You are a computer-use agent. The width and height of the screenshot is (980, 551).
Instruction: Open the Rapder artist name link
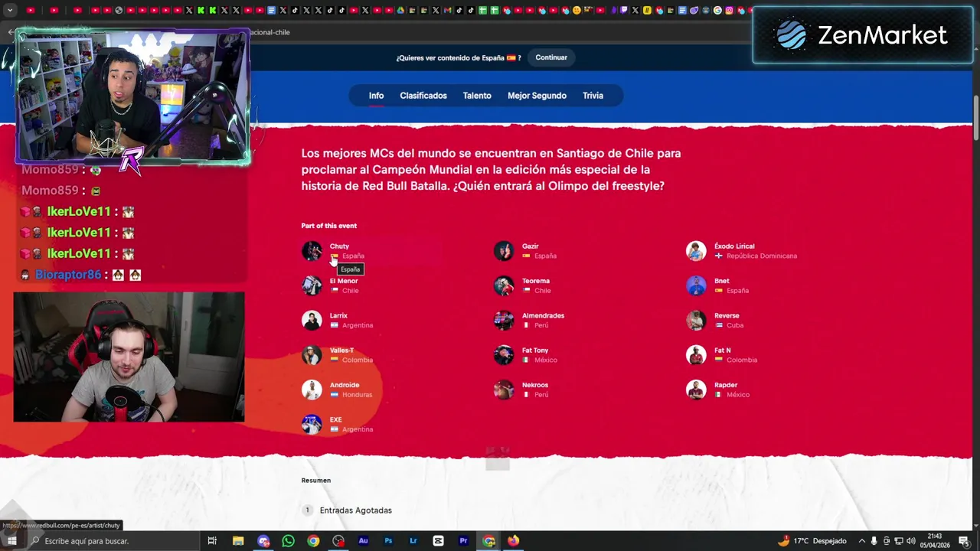point(726,385)
